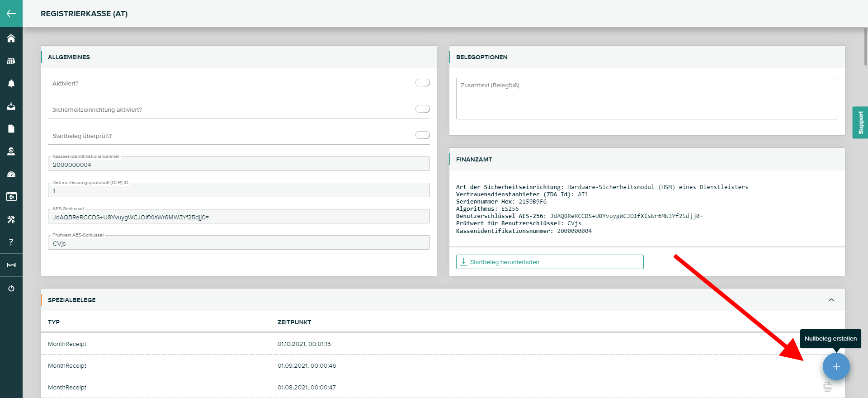The image size is (868, 398).
Task: Collapse the Spezialbelege section chevron
Action: coord(831,300)
